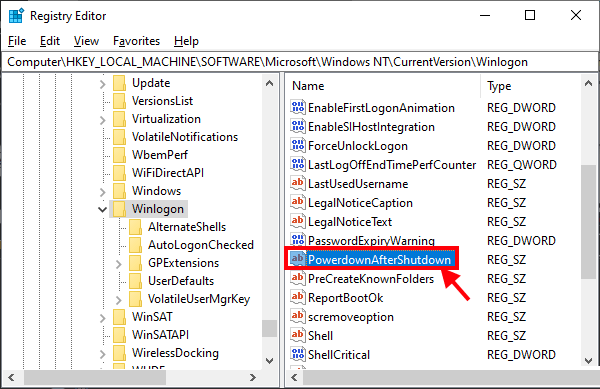This screenshot has width=600, height=389.
Task: Click the DWORD icon beside EnableSIHostIntegration
Action: pyautogui.click(x=298, y=127)
